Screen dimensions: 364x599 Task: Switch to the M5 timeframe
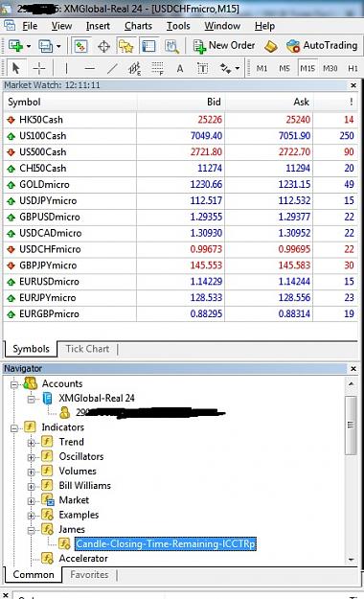click(x=284, y=68)
